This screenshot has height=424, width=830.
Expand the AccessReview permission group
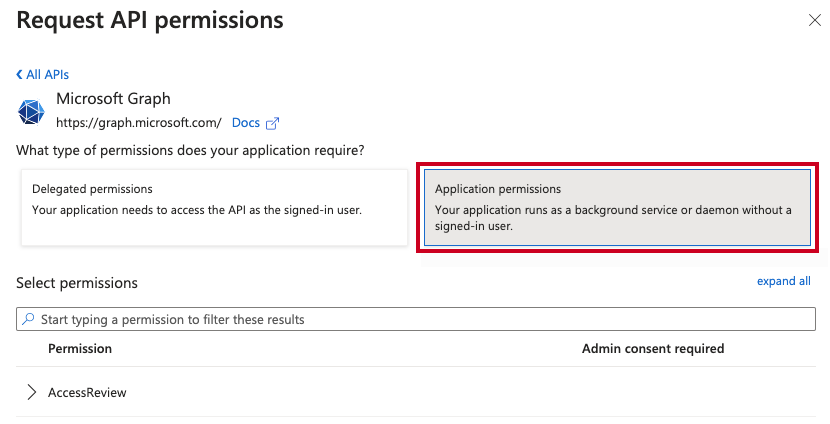point(32,392)
